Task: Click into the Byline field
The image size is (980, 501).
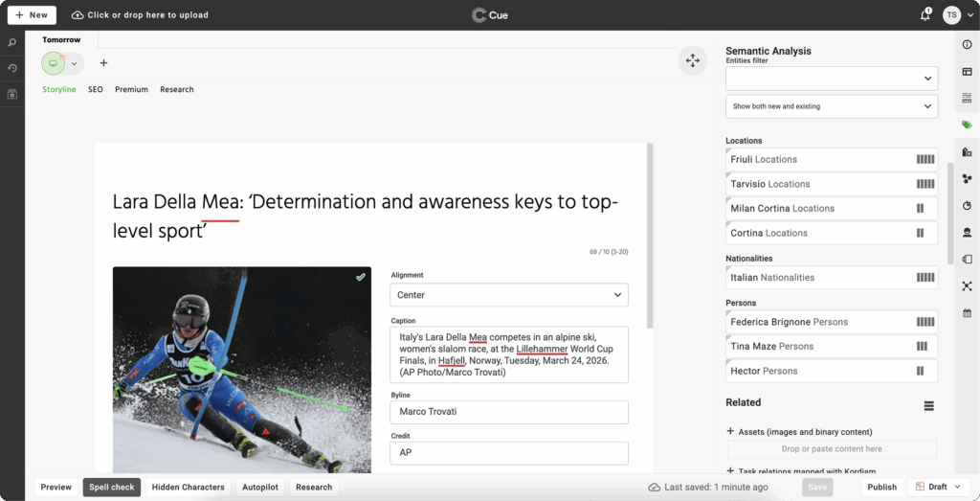Action: tap(509, 412)
